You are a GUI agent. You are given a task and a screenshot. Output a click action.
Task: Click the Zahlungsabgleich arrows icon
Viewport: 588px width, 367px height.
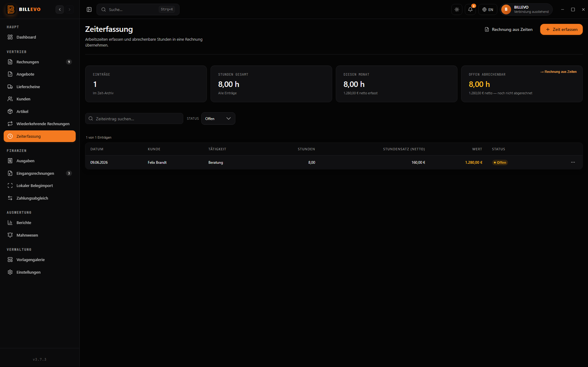coord(10,198)
